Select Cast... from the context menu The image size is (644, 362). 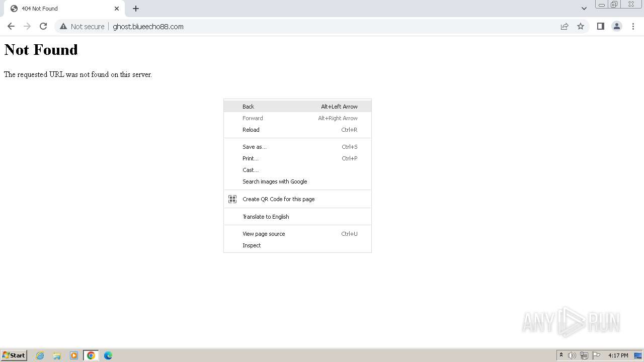[x=297, y=170]
